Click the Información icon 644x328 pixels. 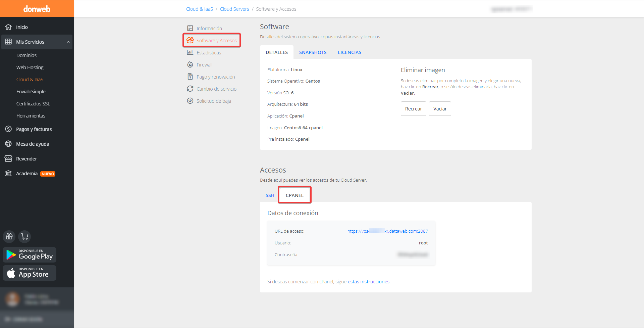point(190,28)
